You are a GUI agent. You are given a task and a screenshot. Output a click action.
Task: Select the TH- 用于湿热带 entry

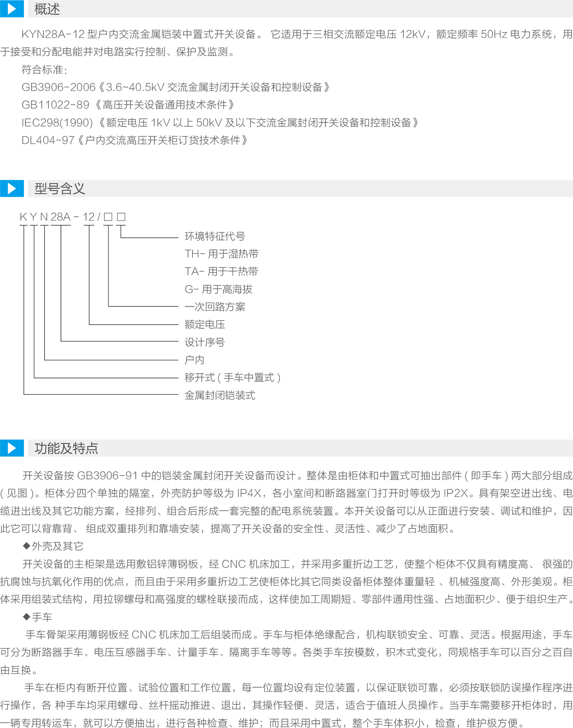[x=221, y=254]
